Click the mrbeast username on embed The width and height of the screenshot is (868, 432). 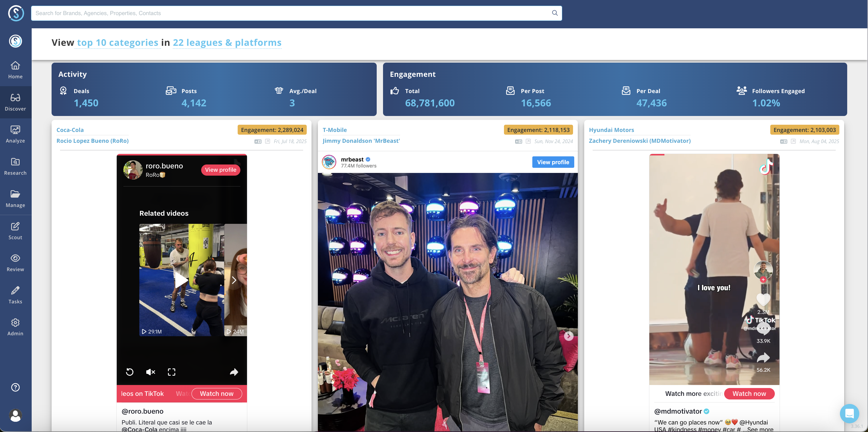tap(352, 159)
